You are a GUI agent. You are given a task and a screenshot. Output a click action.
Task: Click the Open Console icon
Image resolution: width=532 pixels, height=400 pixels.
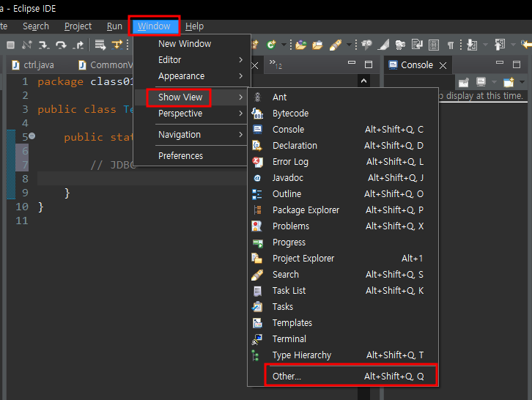coord(509,82)
